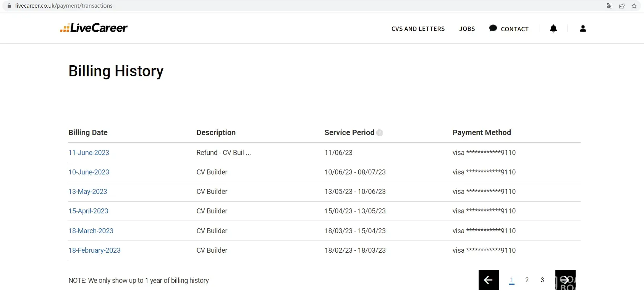Image resolution: width=644 pixels, height=300 pixels.
Task: Click the browser address bar URL
Action: tap(64, 6)
